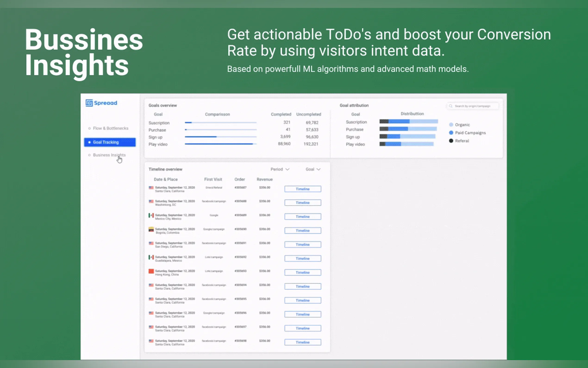Click the red Hong Kong flag icon

click(x=151, y=271)
